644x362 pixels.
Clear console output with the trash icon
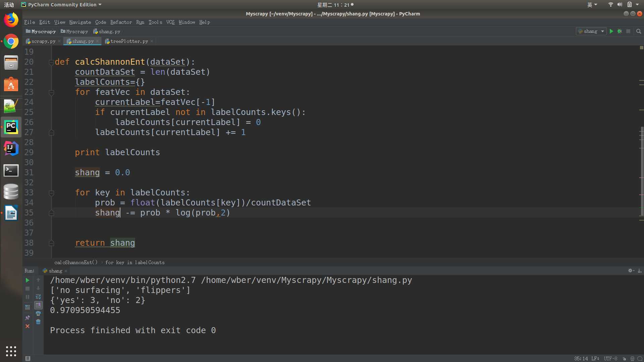38,322
